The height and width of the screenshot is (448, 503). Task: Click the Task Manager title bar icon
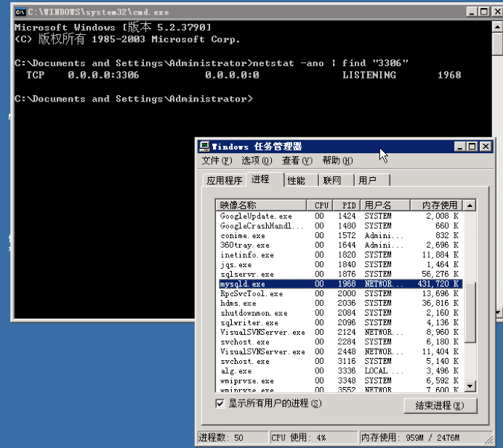(204, 147)
